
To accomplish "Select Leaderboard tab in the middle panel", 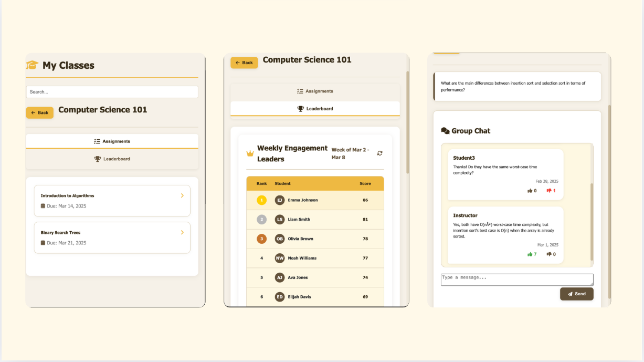I will point(315,109).
